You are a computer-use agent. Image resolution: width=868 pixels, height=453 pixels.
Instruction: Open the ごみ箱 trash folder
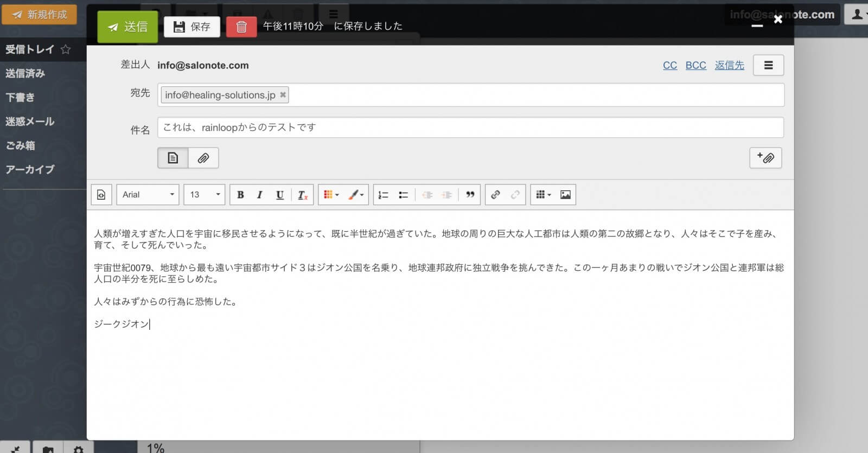pyautogui.click(x=20, y=145)
